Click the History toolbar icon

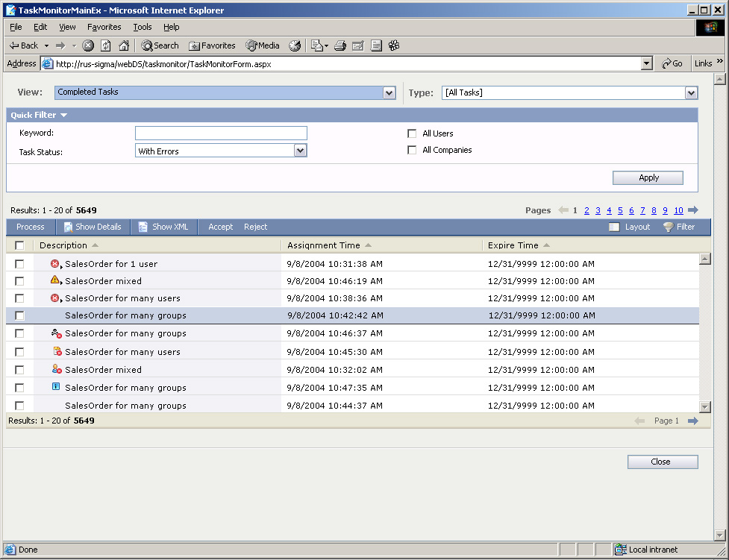[295, 45]
